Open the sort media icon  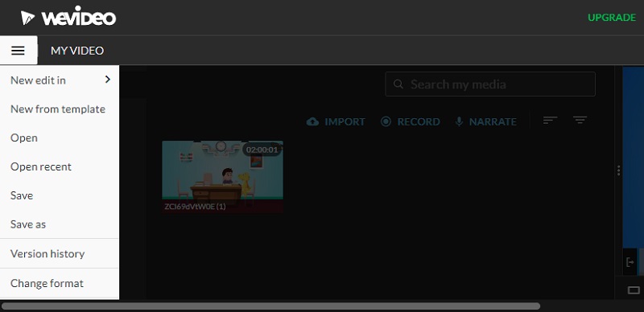pos(550,121)
